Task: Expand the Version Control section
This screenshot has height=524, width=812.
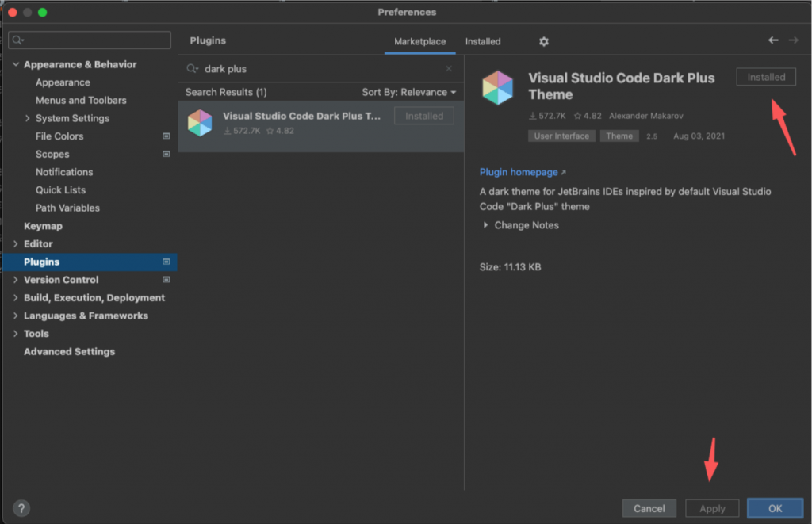Action: tap(16, 280)
